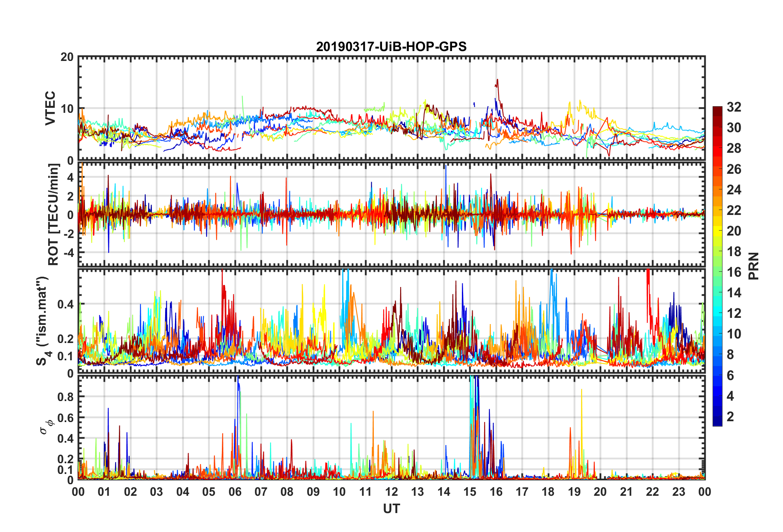This screenshot has width=783, height=532.
Task: Click the 23 tick on UT axis
Action: (x=678, y=492)
